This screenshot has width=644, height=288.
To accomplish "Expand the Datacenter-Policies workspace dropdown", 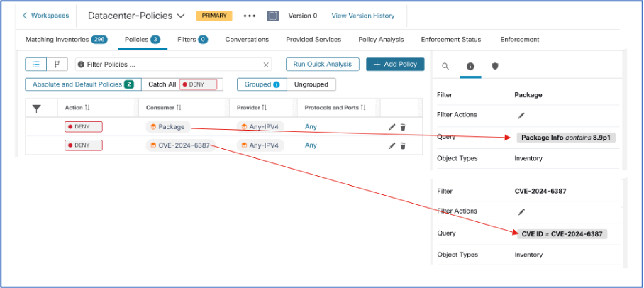I will pos(180,16).
